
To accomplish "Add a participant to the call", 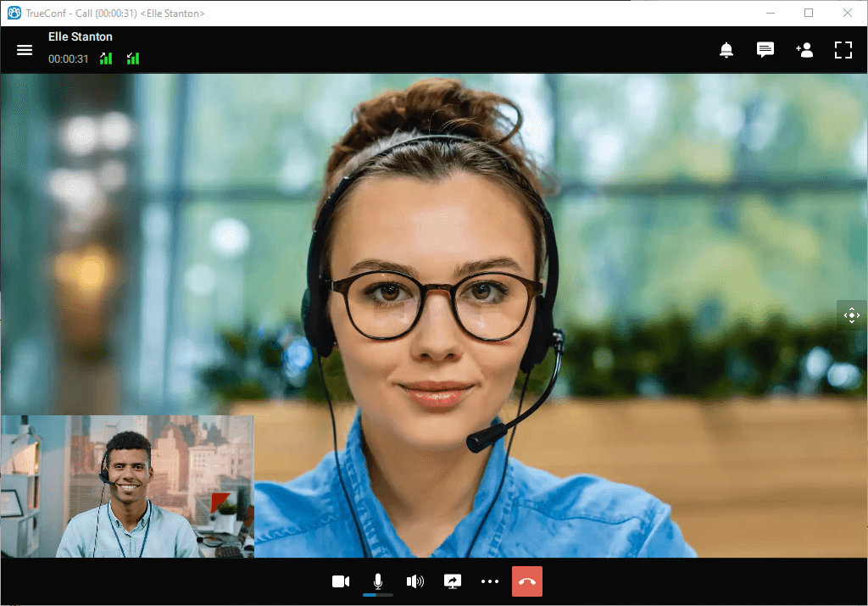I will tap(804, 50).
